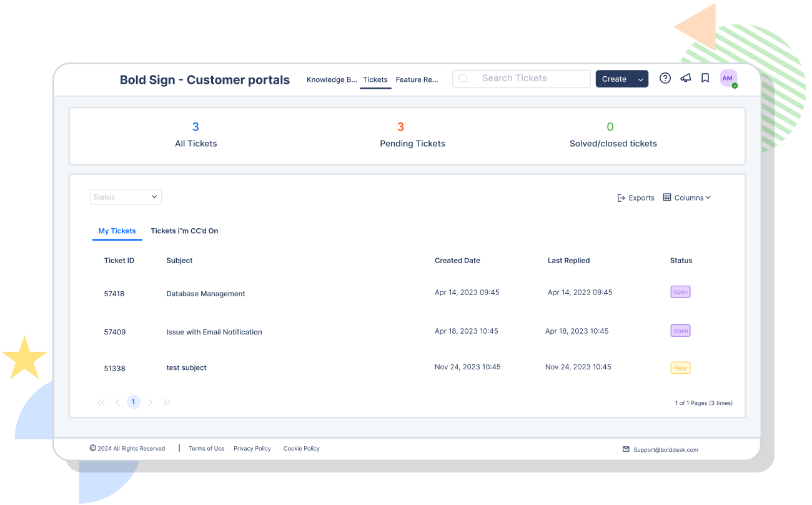Screen dimensions: 812x505
Task: Click the Solved/closed tickets counter
Action: tap(613, 134)
